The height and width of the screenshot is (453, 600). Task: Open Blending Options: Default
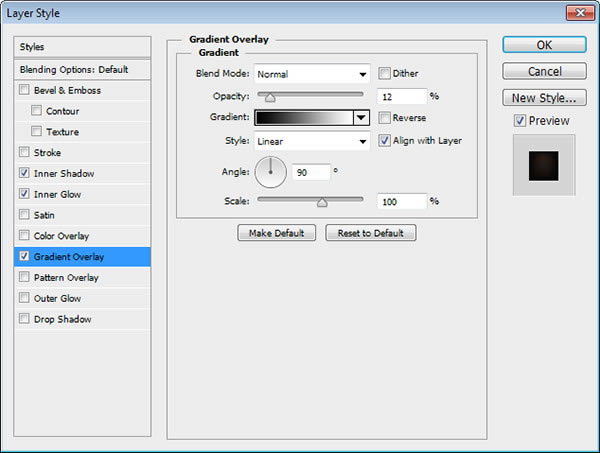pos(82,70)
